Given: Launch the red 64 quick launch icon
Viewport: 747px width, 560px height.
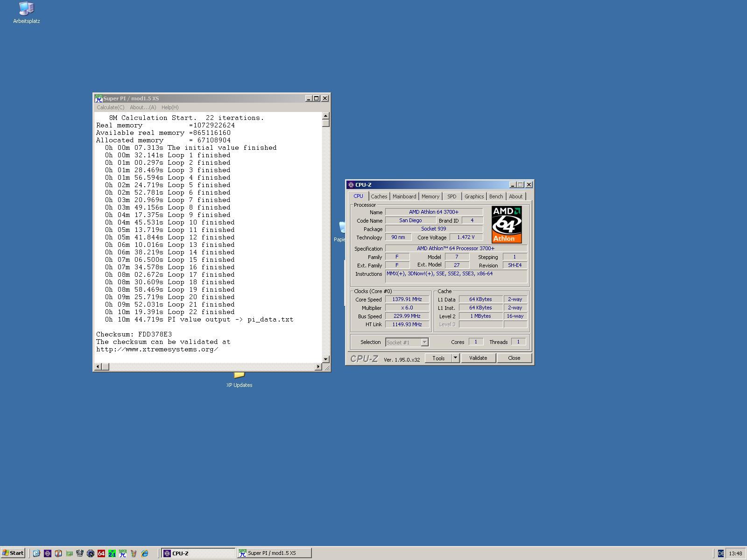Looking at the screenshot, I should 101,553.
